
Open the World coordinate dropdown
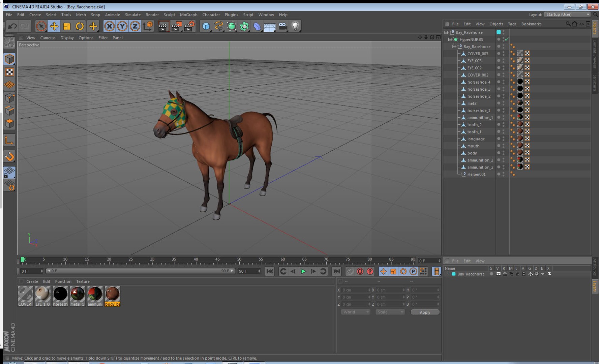[356, 312]
